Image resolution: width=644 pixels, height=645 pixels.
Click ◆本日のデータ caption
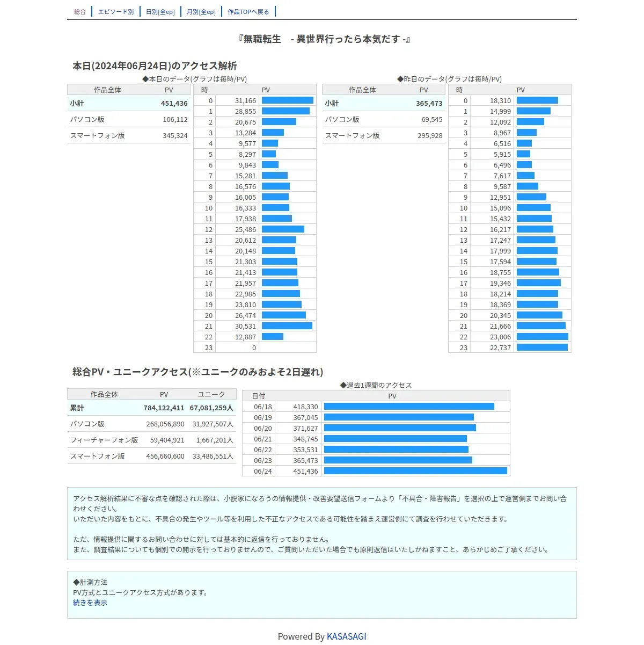point(194,79)
